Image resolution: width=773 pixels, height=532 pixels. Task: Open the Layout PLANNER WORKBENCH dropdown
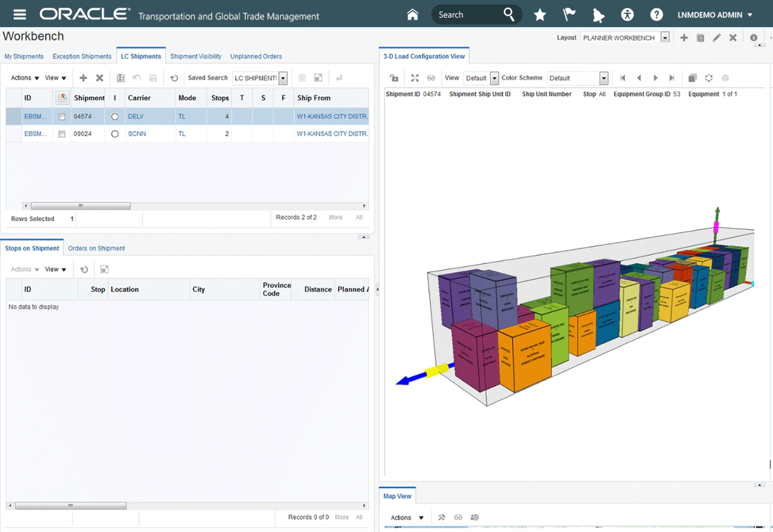(x=665, y=38)
